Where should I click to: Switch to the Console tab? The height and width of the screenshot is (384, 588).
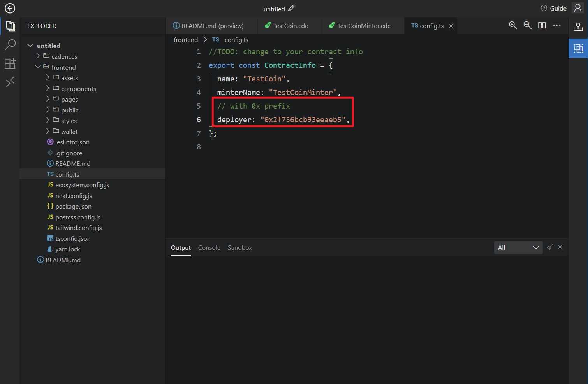tap(209, 247)
